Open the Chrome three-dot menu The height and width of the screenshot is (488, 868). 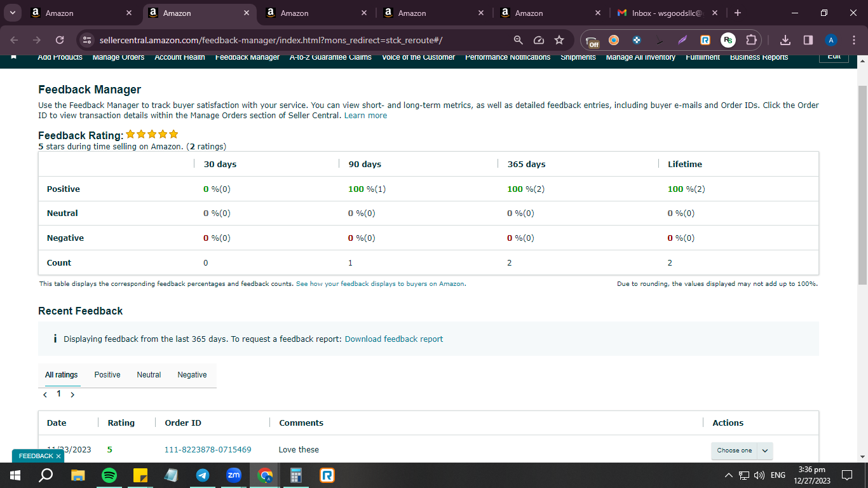click(853, 40)
